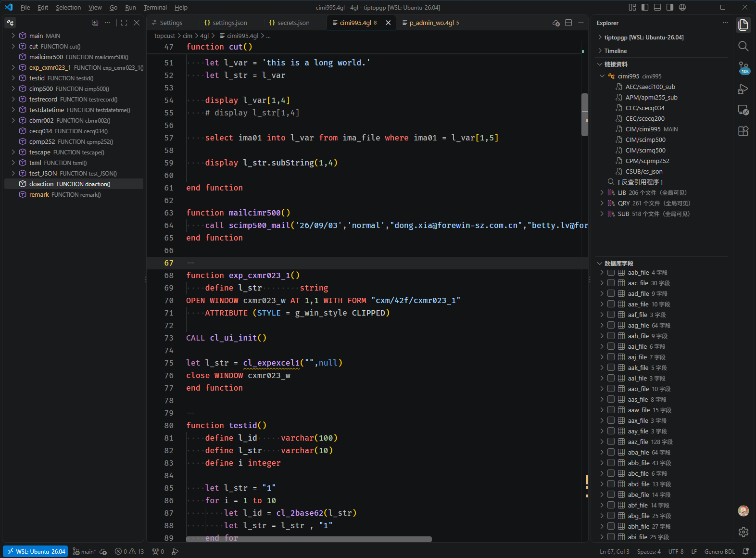756x558 pixels.
Task: Check the aag_file checkbox
Action: click(611, 325)
